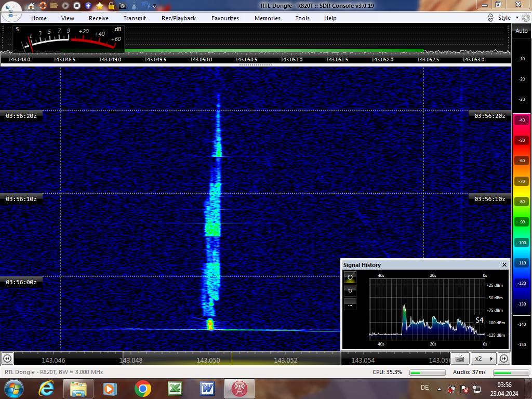Click the Audio latency progress bar
The image size is (532, 399).
(511, 373)
